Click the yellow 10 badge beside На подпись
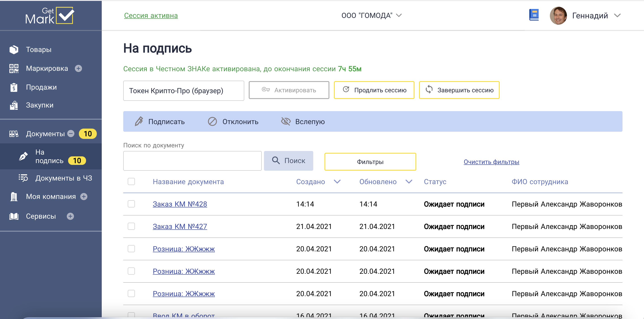 coord(77,161)
